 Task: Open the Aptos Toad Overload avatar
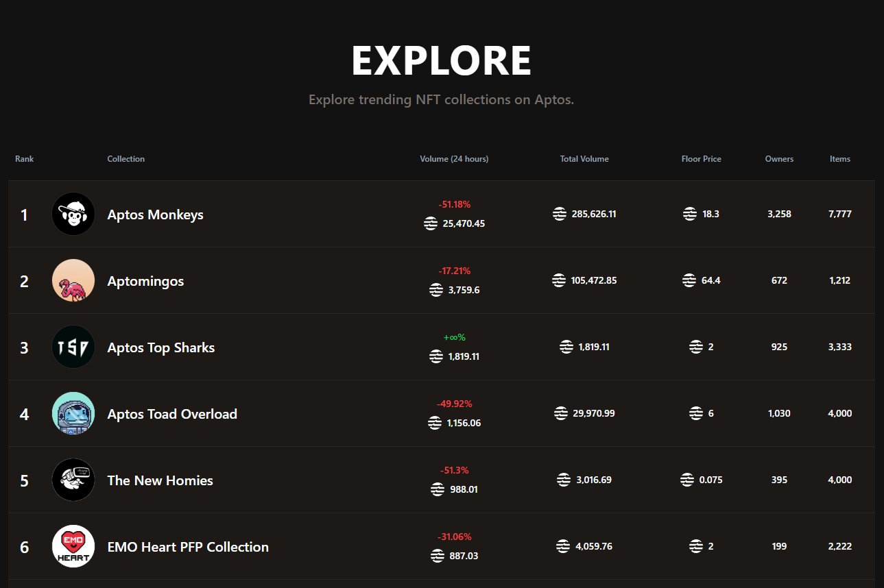pyautogui.click(x=73, y=413)
